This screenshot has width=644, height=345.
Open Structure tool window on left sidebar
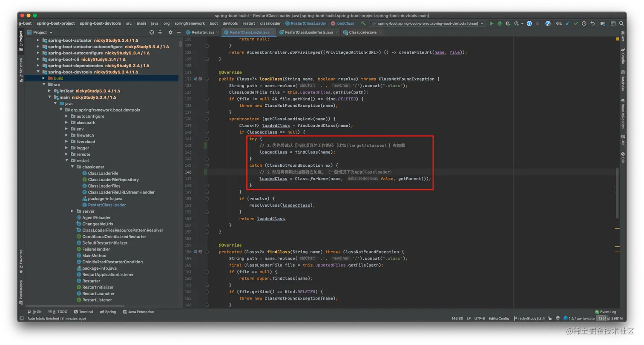point(21,70)
